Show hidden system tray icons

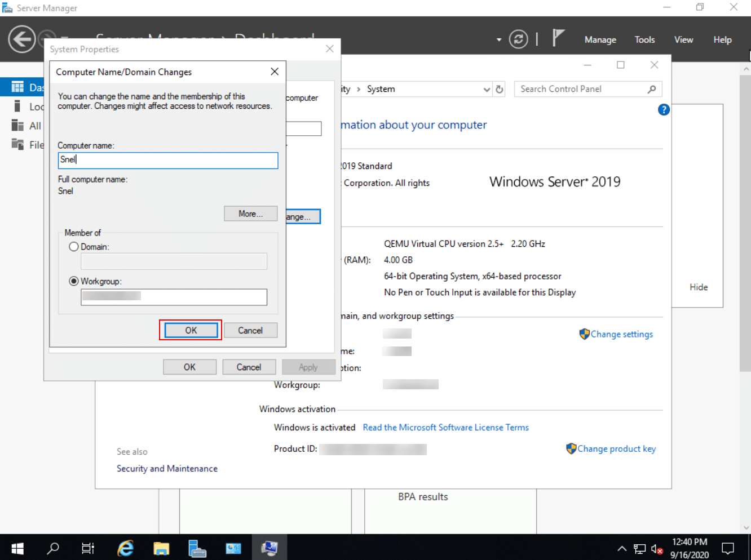[x=622, y=548]
